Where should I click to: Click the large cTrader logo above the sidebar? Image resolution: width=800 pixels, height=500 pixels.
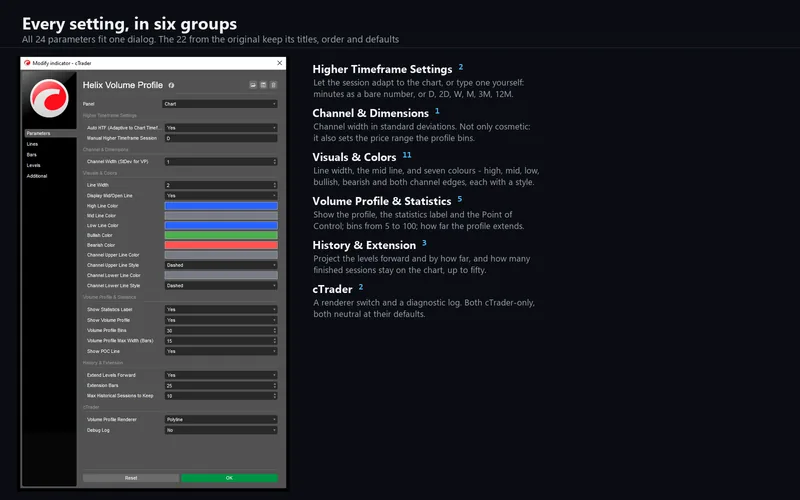pyautogui.click(x=49, y=99)
